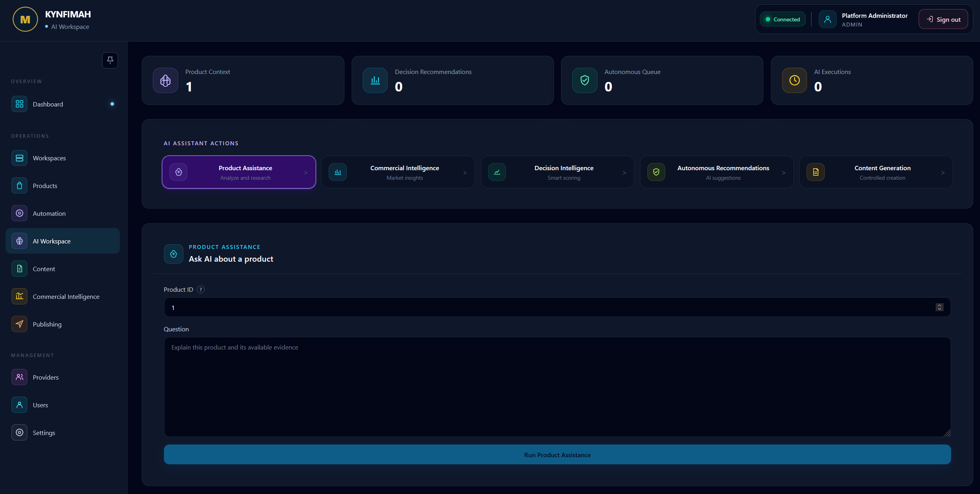Select the Decision Intelligence action card
This screenshot has height=494, width=980.
pyautogui.click(x=557, y=172)
